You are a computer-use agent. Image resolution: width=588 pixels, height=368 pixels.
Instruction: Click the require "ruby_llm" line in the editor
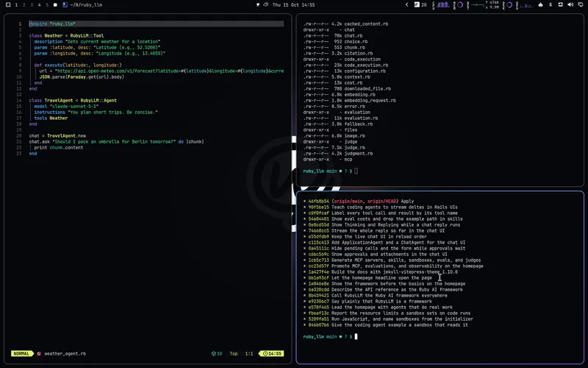[x=156, y=24]
